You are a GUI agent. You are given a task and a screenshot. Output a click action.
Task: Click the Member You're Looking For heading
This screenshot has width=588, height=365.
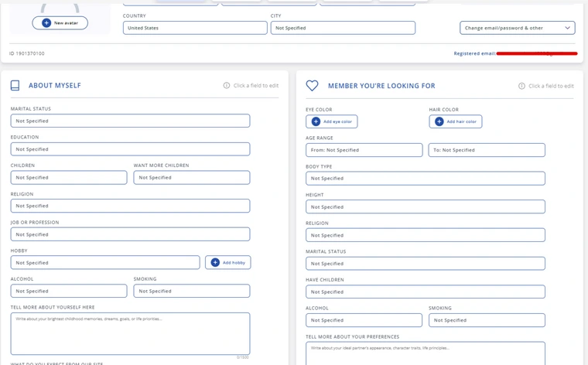[x=381, y=86]
